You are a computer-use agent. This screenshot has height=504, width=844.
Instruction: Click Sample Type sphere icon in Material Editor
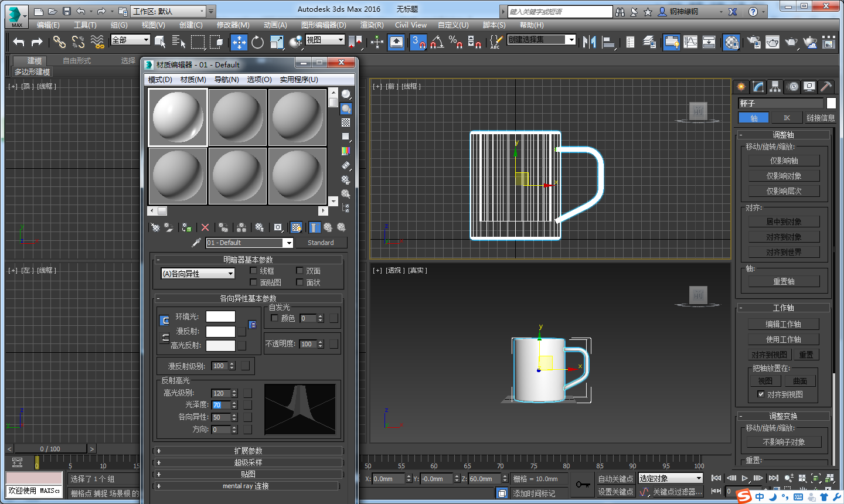pyautogui.click(x=346, y=94)
